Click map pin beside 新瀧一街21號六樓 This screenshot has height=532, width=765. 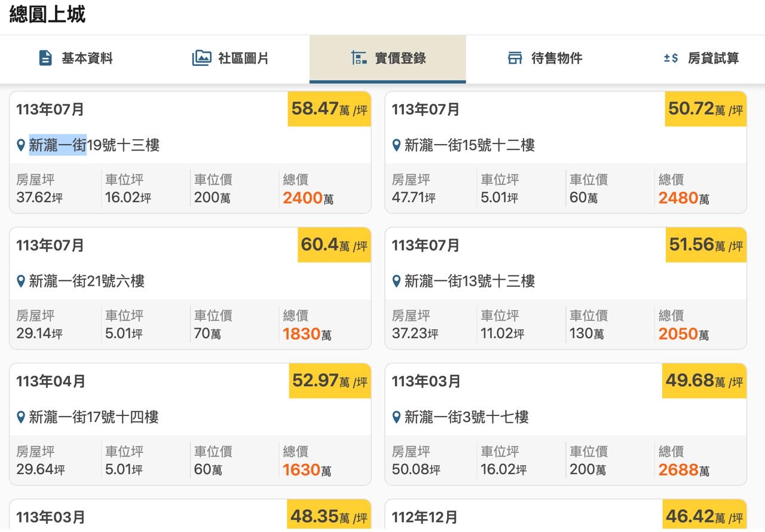click(21, 281)
